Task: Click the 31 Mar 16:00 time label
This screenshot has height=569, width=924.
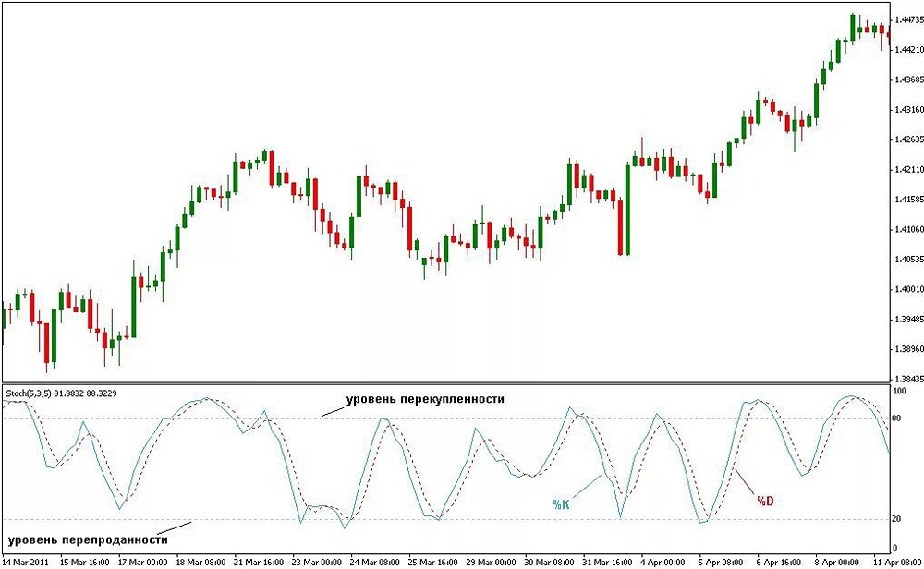Action: pyautogui.click(x=608, y=563)
